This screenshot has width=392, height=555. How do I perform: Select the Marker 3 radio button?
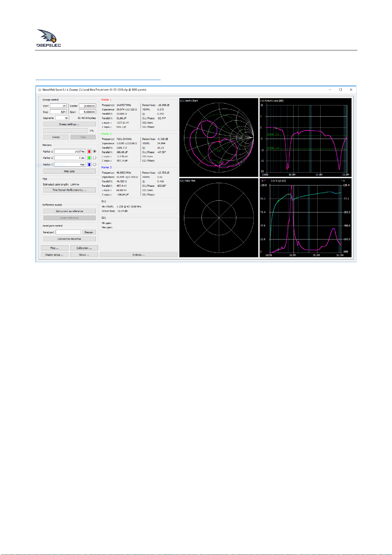coord(94,164)
